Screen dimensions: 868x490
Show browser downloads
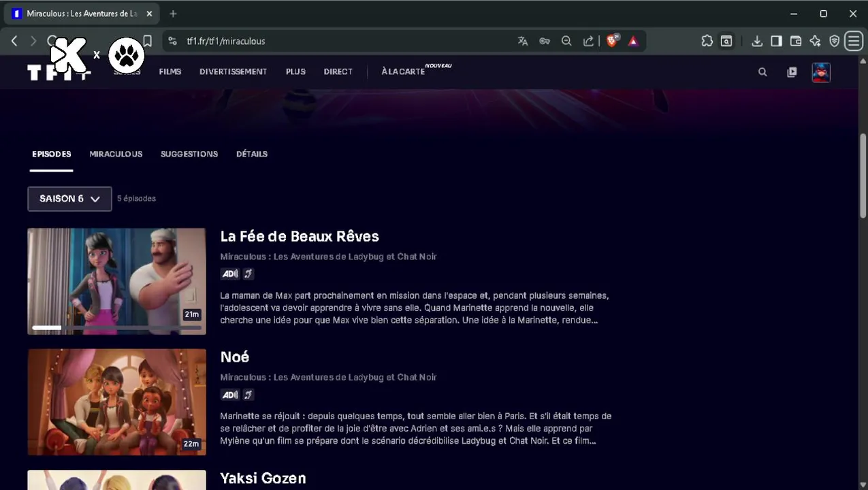(757, 41)
